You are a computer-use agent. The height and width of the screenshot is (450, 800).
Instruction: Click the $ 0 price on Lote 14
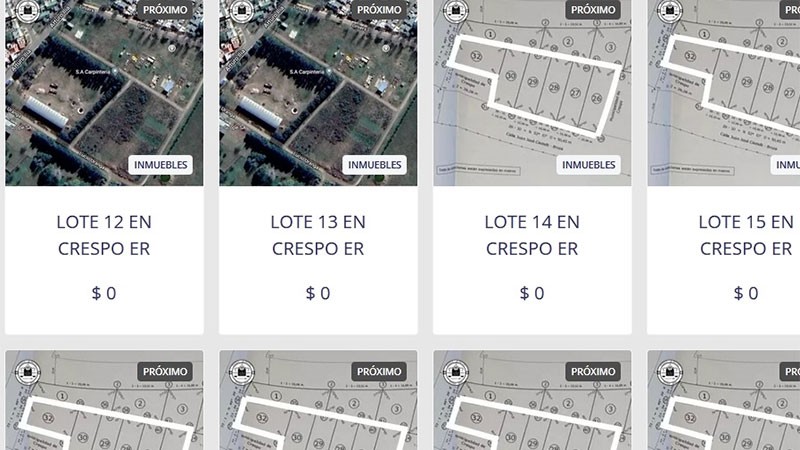click(x=532, y=293)
